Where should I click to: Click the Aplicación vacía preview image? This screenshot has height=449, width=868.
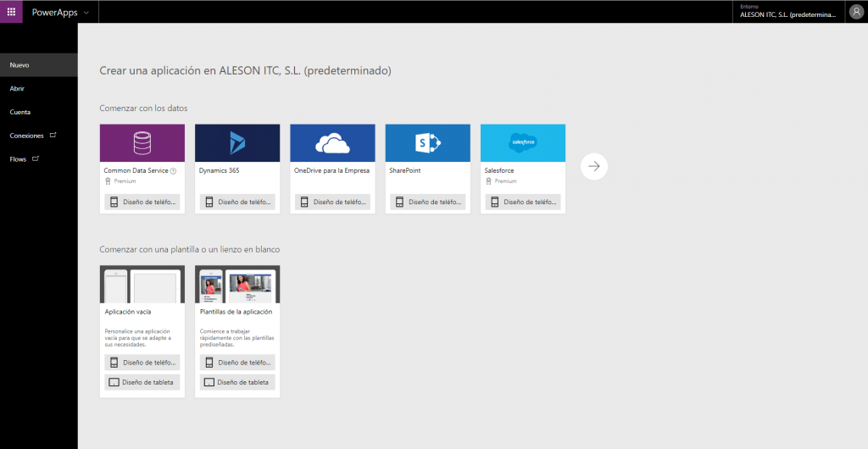point(142,284)
